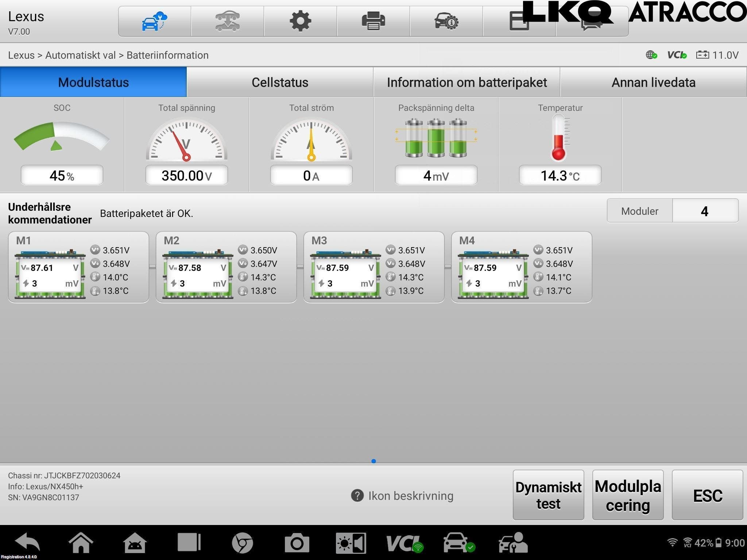747x560 pixels.
Task: Open the vehicle lift service icon
Action: pyautogui.click(x=227, y=21)
